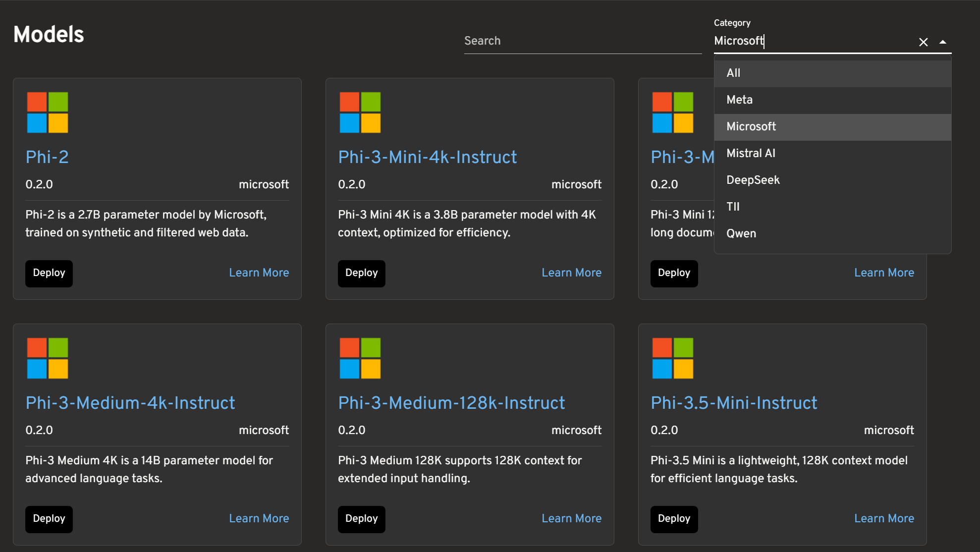The image size is (980, 552).
Task: Pick Qwen from the category list
Action: pos(832,234)
